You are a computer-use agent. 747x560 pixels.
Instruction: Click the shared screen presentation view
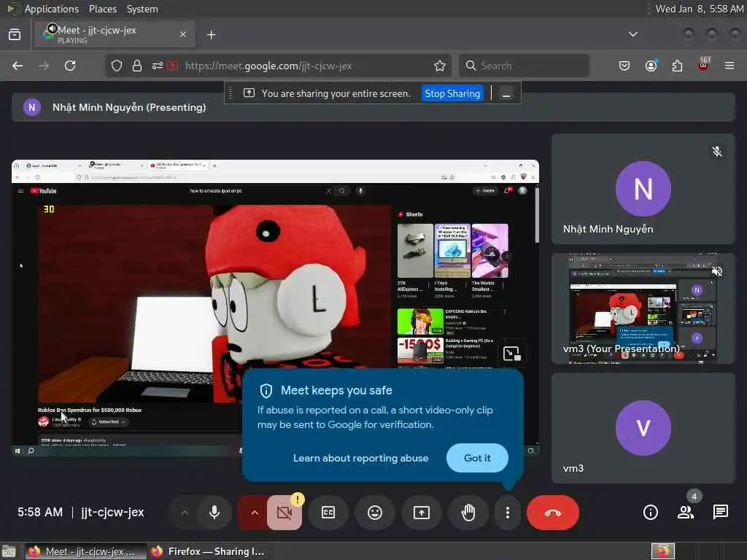click(x=275, y=308)
